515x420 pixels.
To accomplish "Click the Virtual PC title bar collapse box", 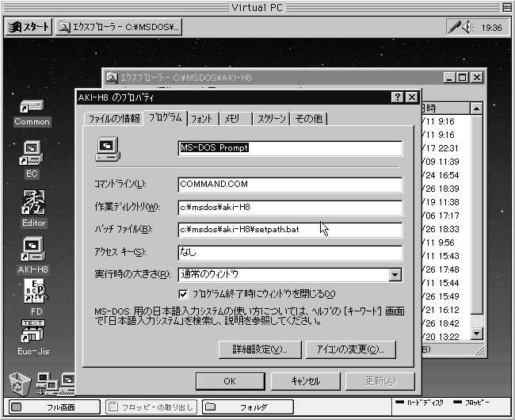I will (x=507, y=7).
